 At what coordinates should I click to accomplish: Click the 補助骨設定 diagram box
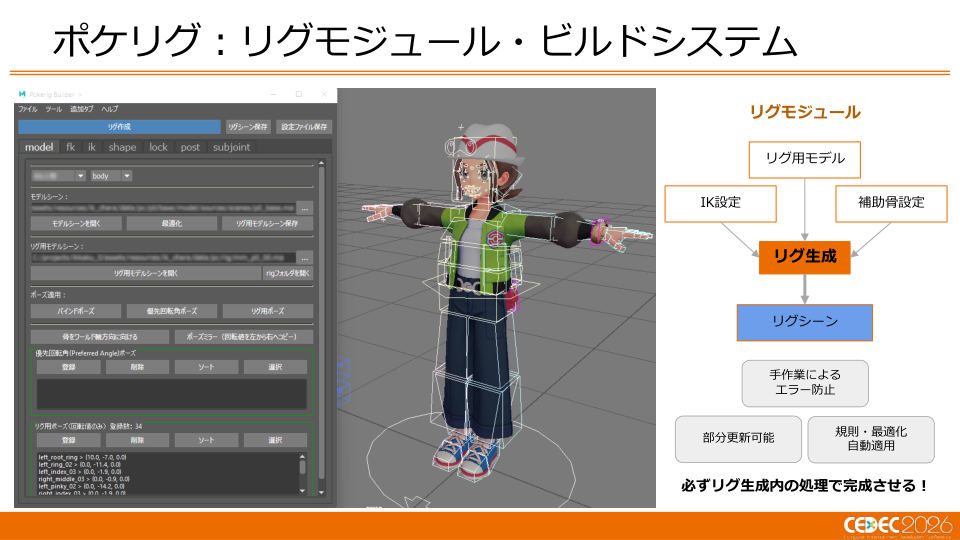click(891, 203)
